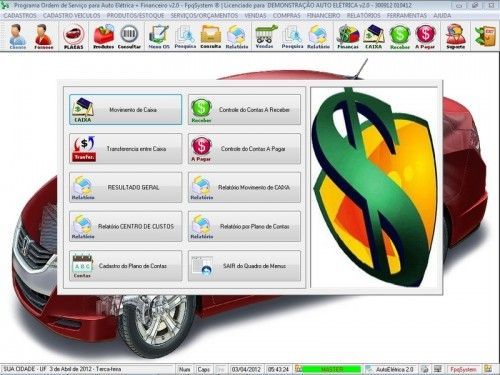Click AutoElétrica 2.0 status bar label
Viewport: 500px width, 375px height.
pyautogui.click(x=394, y=369)
